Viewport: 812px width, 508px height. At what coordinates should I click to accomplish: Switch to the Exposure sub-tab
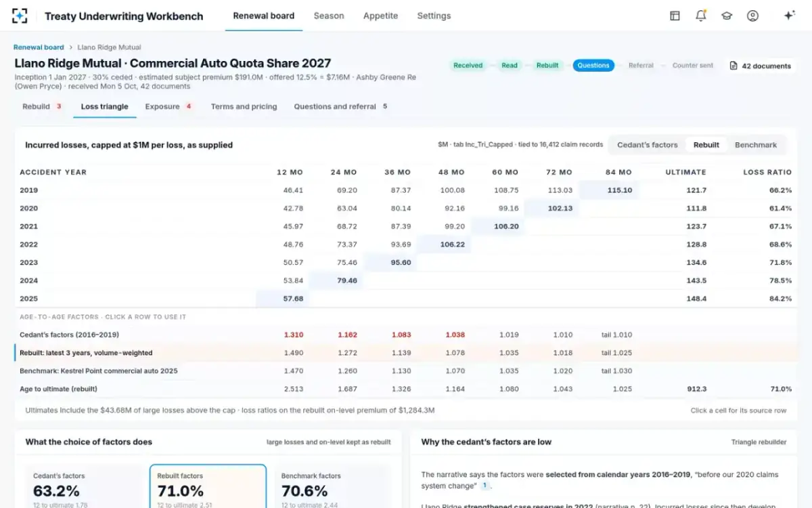(x=169, y=106)
